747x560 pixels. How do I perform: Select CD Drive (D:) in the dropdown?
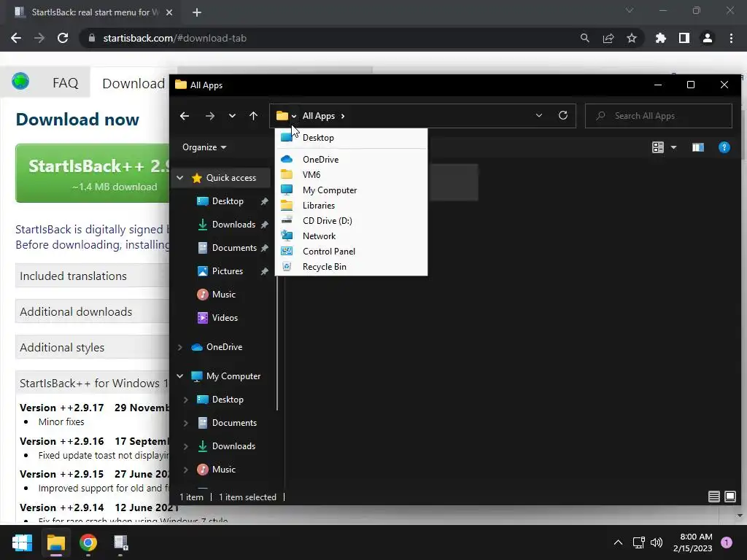(x=351, y=220)
